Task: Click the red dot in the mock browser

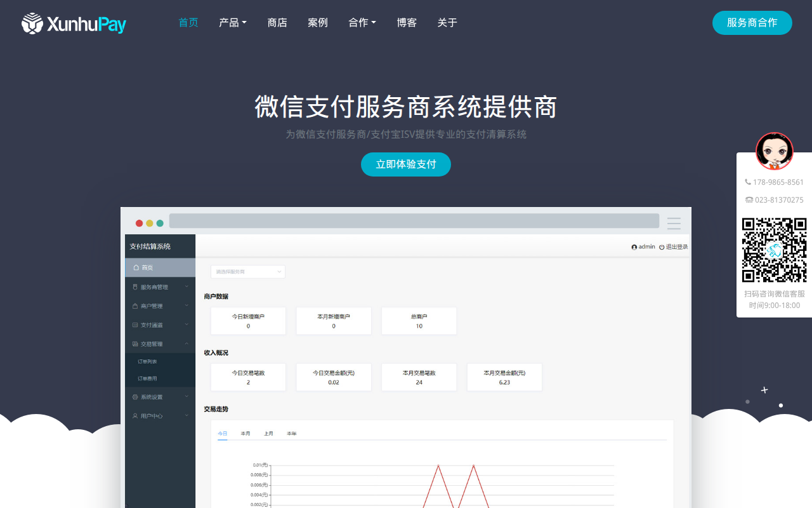Action: (140, 223)
